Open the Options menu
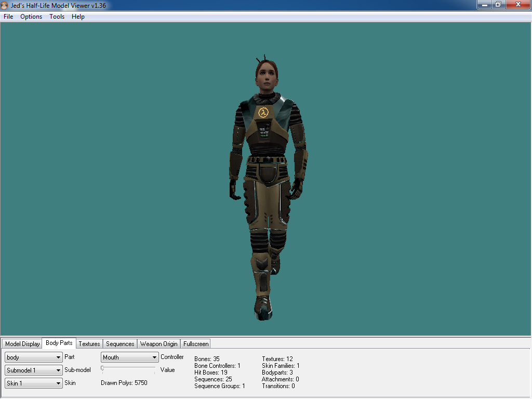This screenshot has height=399, width=532. [x=31, y=17]
